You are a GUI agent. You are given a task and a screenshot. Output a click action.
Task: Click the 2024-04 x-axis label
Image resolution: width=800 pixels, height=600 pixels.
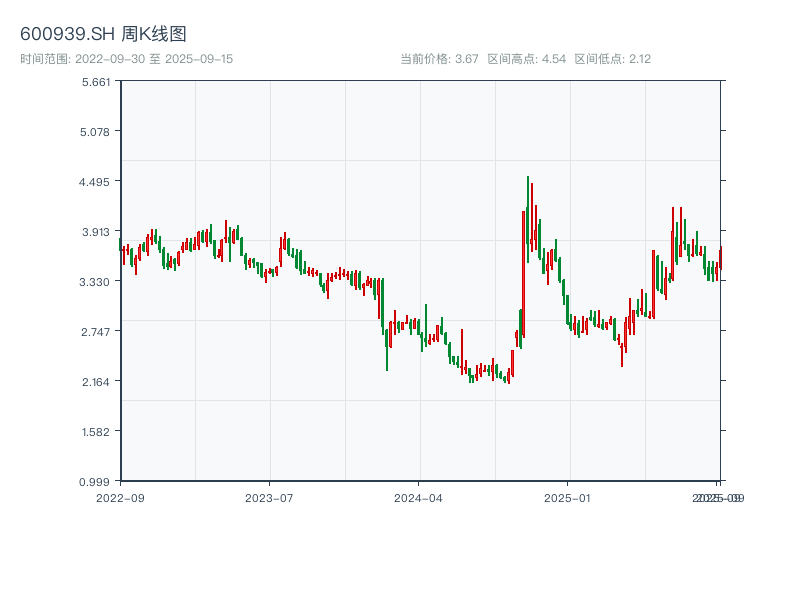pos(419,497)
